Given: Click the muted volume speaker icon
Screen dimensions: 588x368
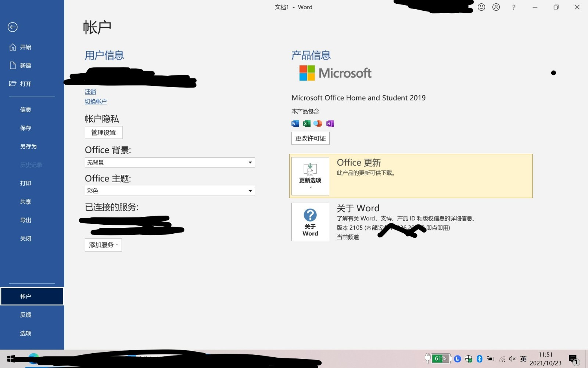Looking at the screenshot, I should [512, 359].
